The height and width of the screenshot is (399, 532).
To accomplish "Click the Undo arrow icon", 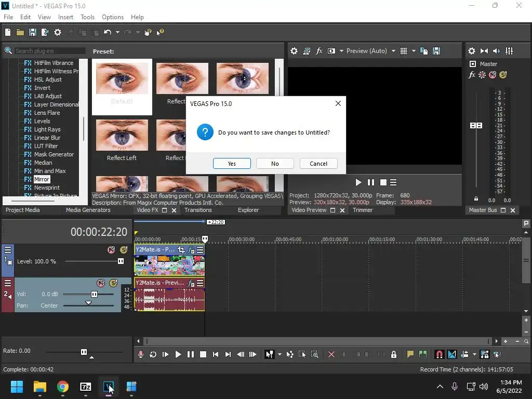I will [x=108, y=32].
